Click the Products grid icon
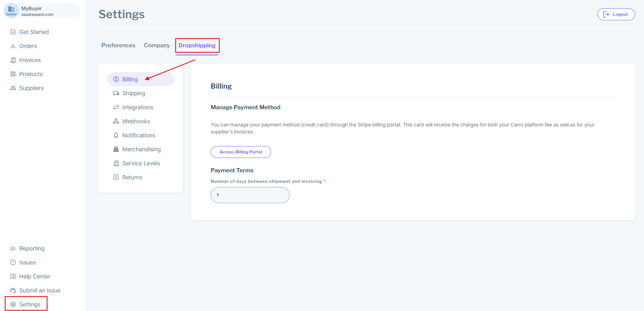The height and width of the screenshot is (311, 644). coord(13,74)
